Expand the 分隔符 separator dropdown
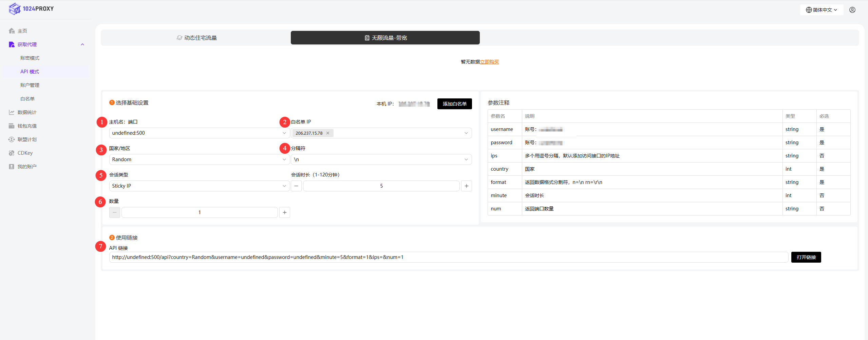 coord(381,159)
